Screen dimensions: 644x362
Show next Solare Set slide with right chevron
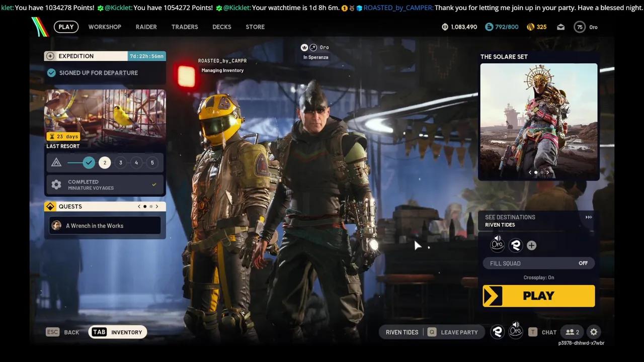point(548,172)
